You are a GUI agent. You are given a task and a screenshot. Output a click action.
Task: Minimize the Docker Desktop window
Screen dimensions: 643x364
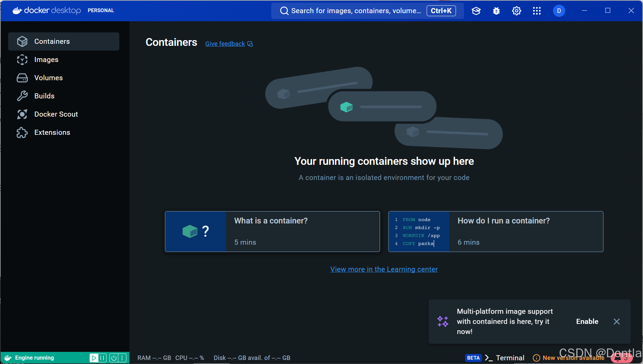tap(584, 11)
